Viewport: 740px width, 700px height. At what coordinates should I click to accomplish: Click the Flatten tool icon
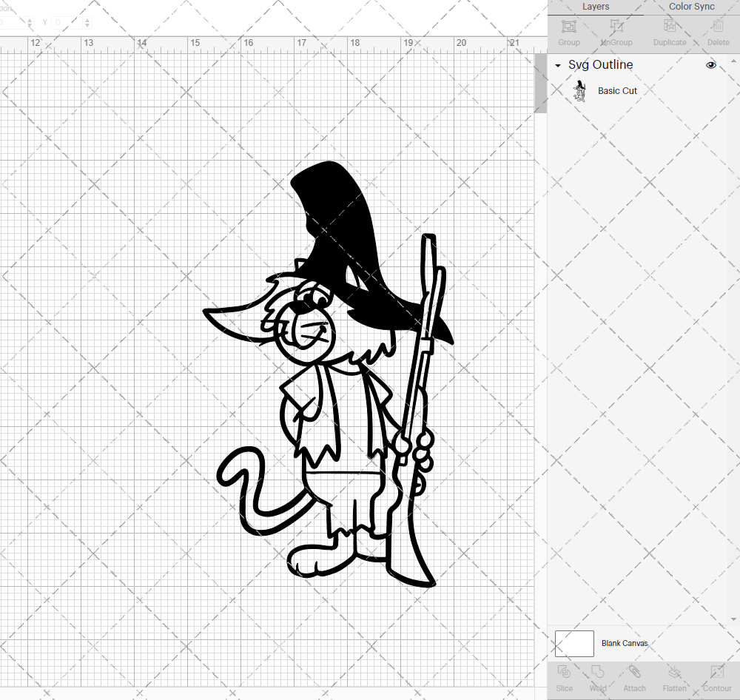pyautogui.click(x=674, y=676)
